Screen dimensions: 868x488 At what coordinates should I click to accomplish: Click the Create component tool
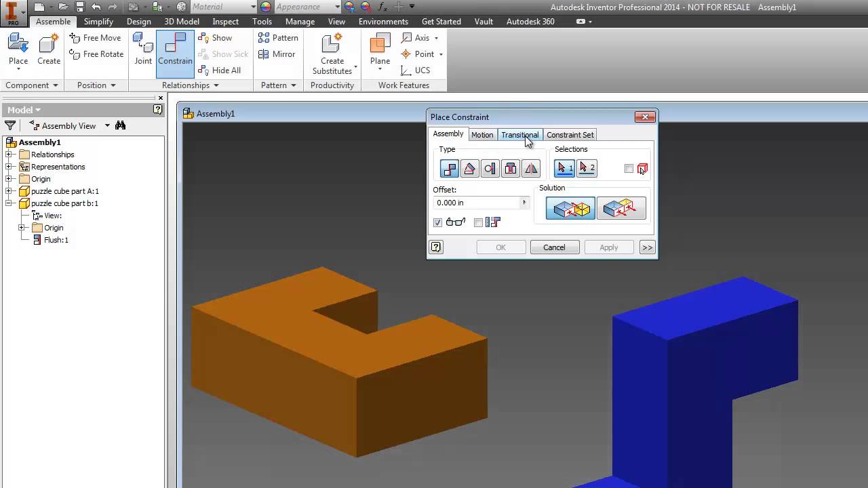49,49
